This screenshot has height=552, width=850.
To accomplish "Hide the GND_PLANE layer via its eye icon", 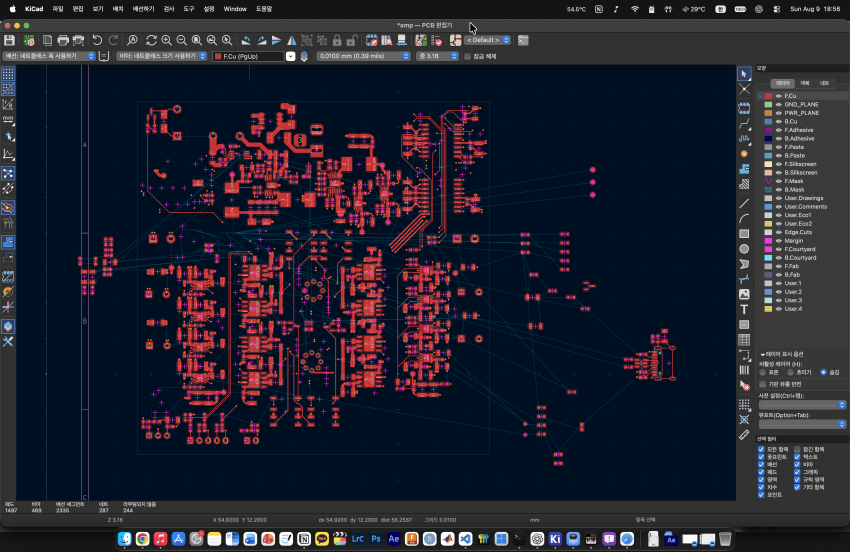I will (778, 105).
